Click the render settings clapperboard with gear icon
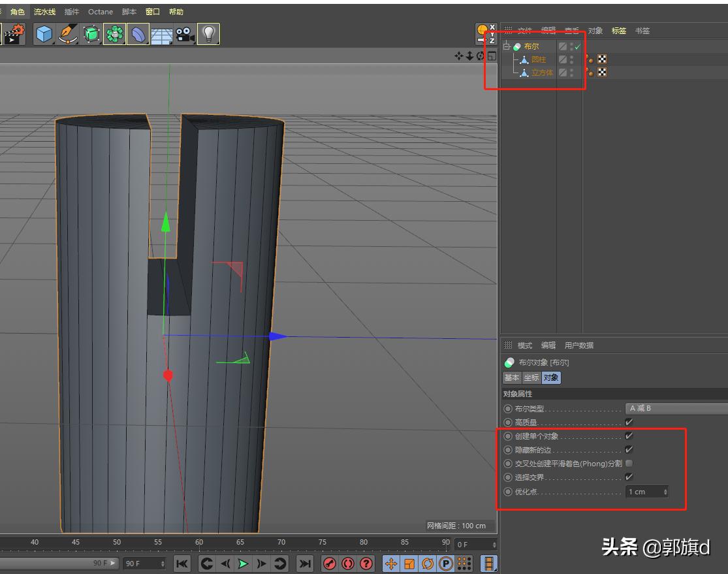The height and width of the screenshot is (574, 728). [14, 35]
